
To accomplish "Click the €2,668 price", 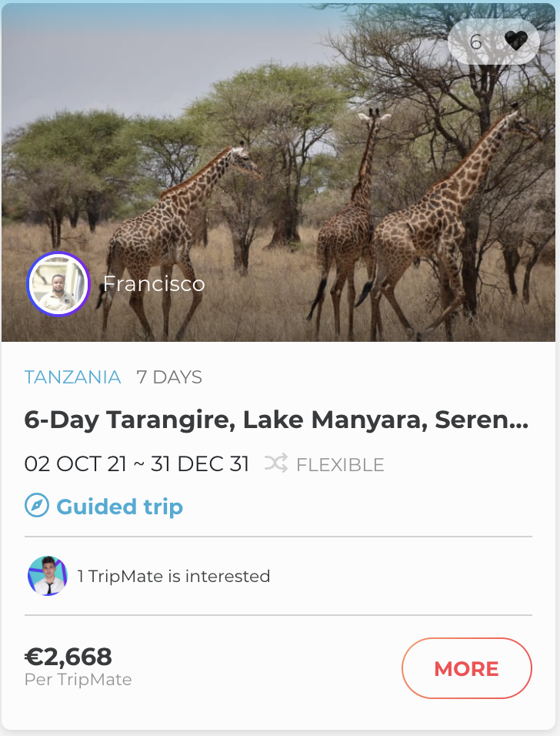I will tap(68, 657).
